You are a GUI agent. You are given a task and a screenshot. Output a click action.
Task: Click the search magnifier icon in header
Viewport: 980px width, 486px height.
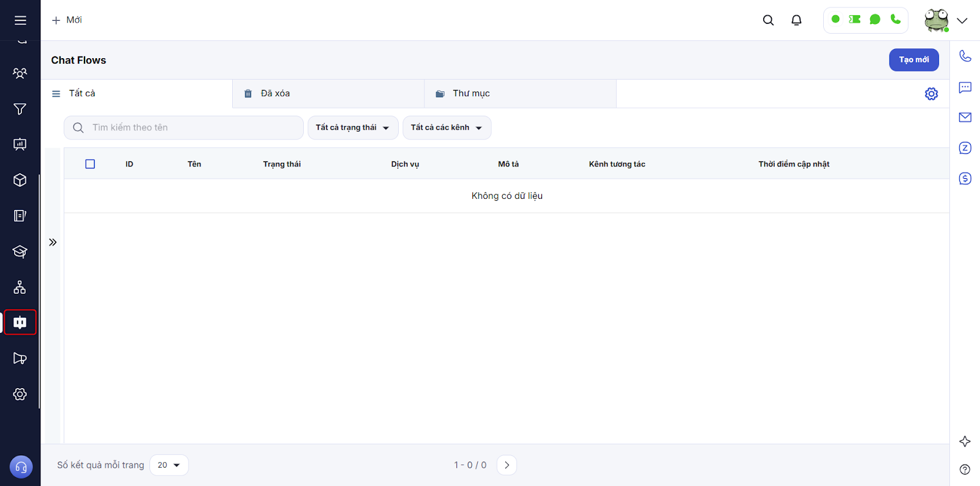coord(768,20)
